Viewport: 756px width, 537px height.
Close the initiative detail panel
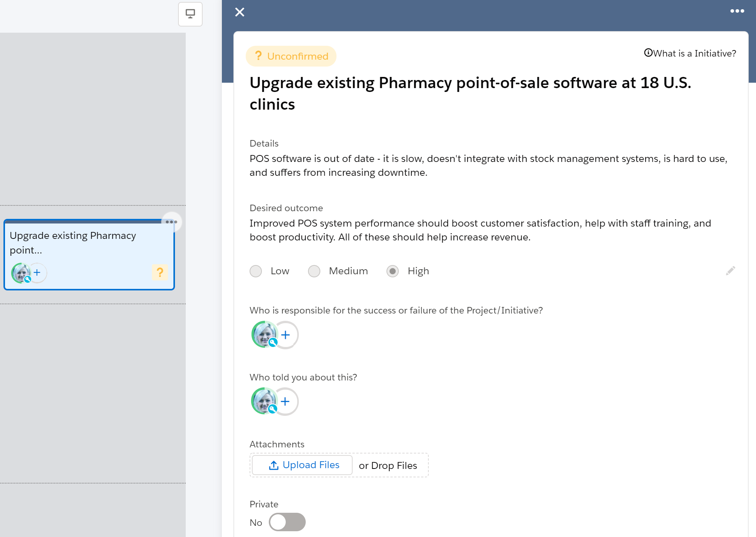[240, 12]
